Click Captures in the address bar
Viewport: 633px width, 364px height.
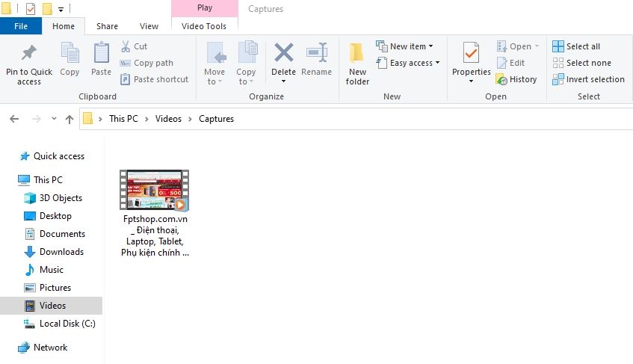coord(217,119)
